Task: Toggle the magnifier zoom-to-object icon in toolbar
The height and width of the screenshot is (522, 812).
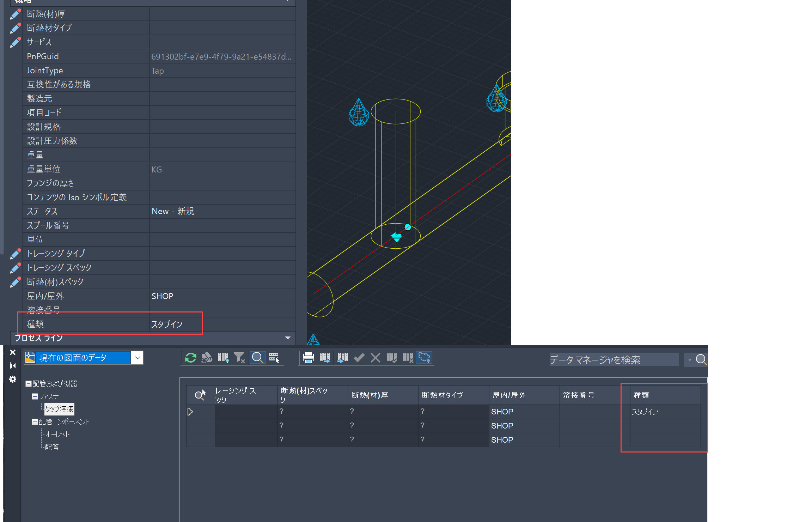Action: pos(257,358)
